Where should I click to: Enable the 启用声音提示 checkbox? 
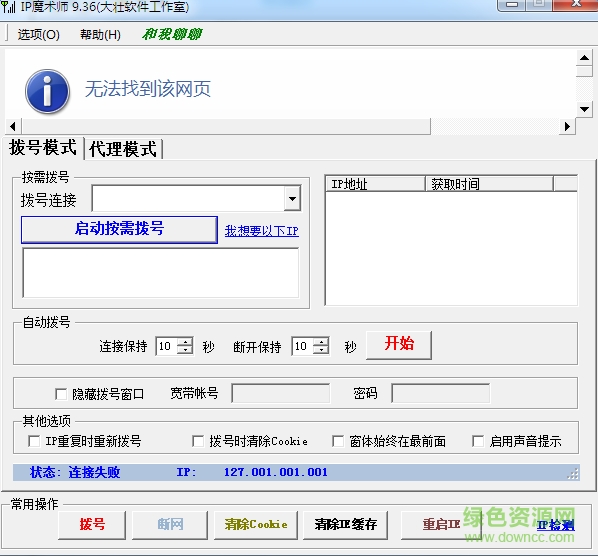click(x=478, y=441)
